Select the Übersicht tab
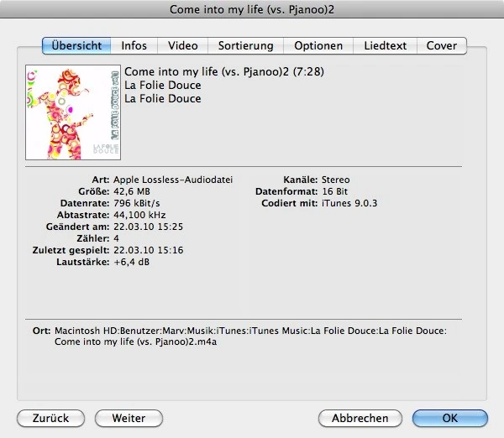Image resolution: width=504 pixels, height=438 pixels. click(76, 45)
